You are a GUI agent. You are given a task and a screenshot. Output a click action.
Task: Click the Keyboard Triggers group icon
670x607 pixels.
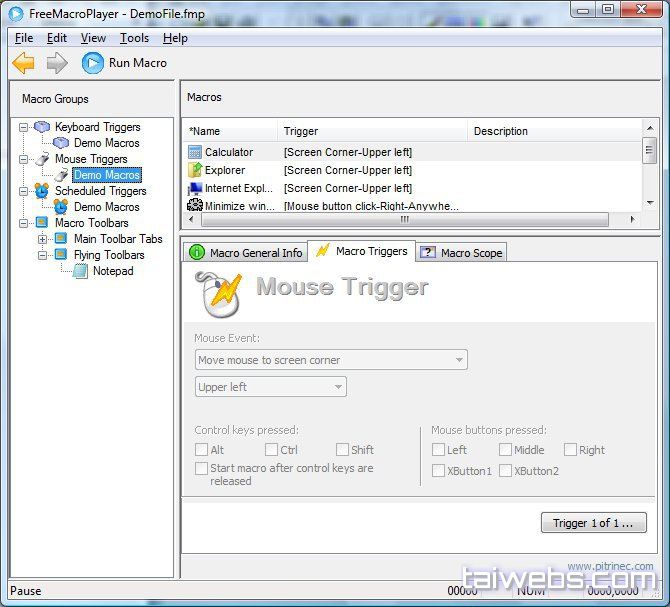[x=42, y=127]
